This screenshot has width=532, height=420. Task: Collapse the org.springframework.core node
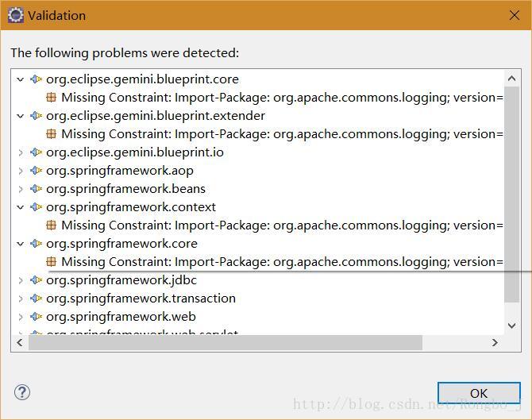pos(21,244)
